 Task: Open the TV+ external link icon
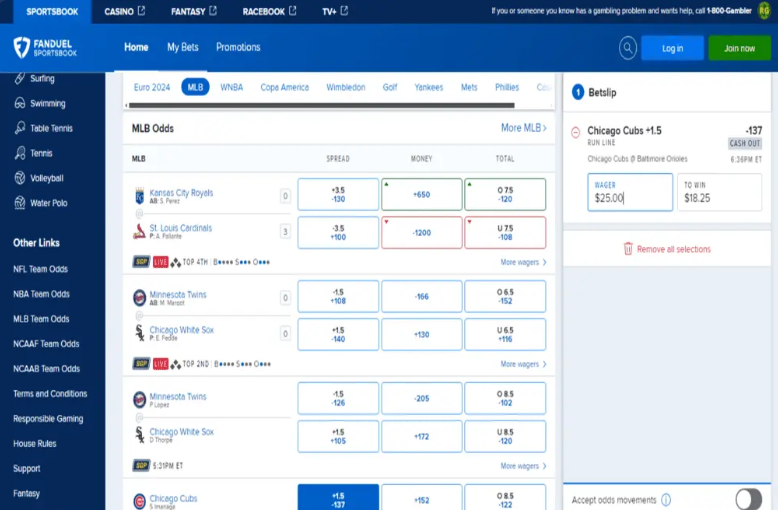(x=344, y=10)
